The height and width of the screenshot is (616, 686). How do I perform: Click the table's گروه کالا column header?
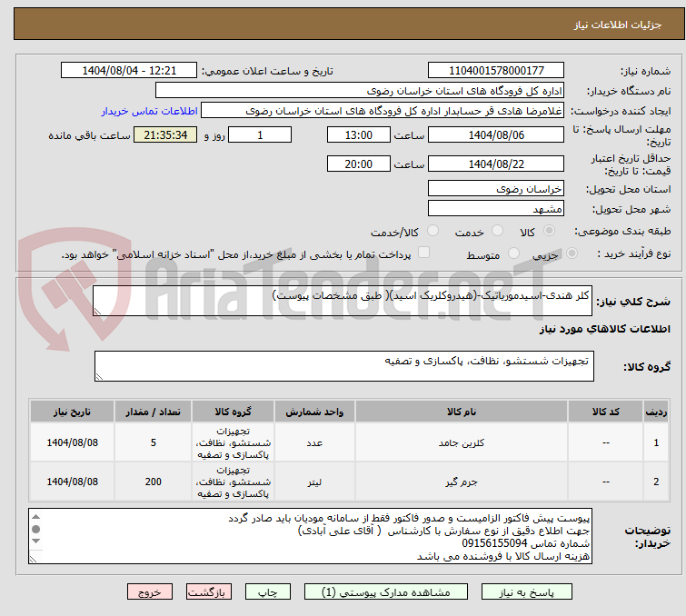click(233, 412)
